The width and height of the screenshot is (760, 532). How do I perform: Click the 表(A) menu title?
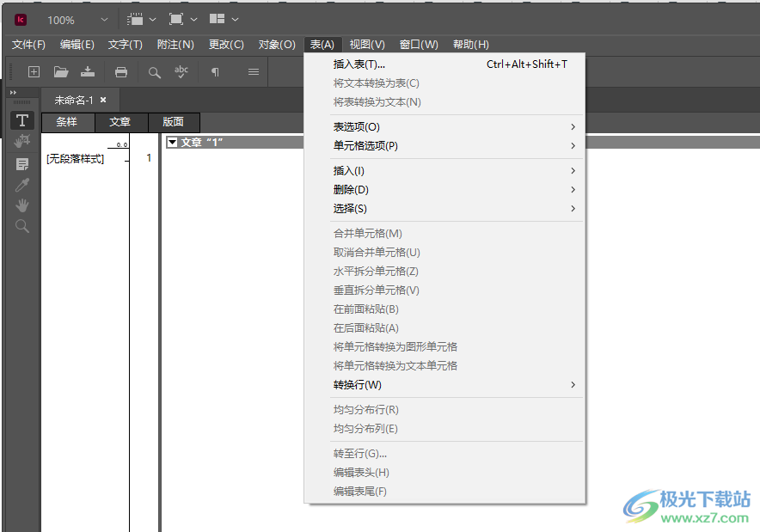click(x=322, y=45)
